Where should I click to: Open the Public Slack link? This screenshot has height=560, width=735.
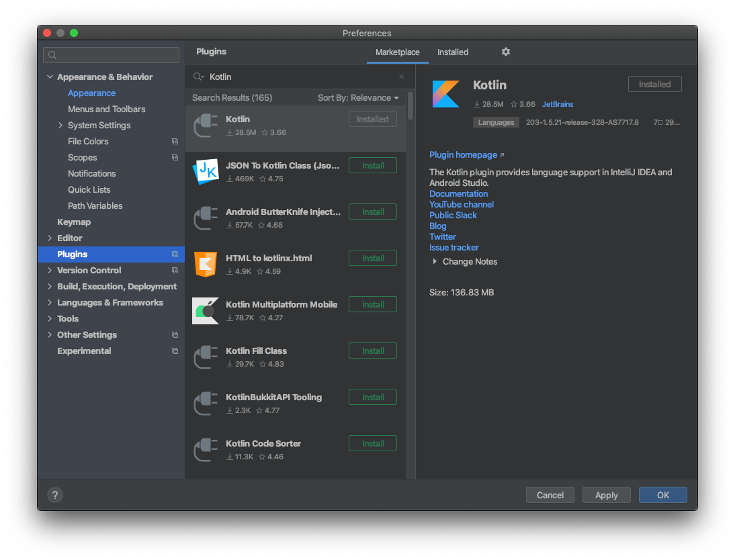pos(453,215)
